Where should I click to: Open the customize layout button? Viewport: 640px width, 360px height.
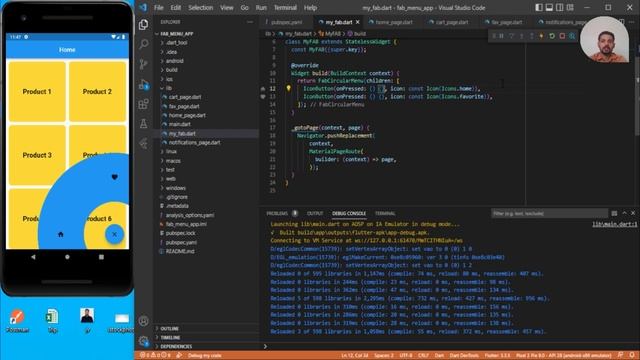(x=570, y=7)
